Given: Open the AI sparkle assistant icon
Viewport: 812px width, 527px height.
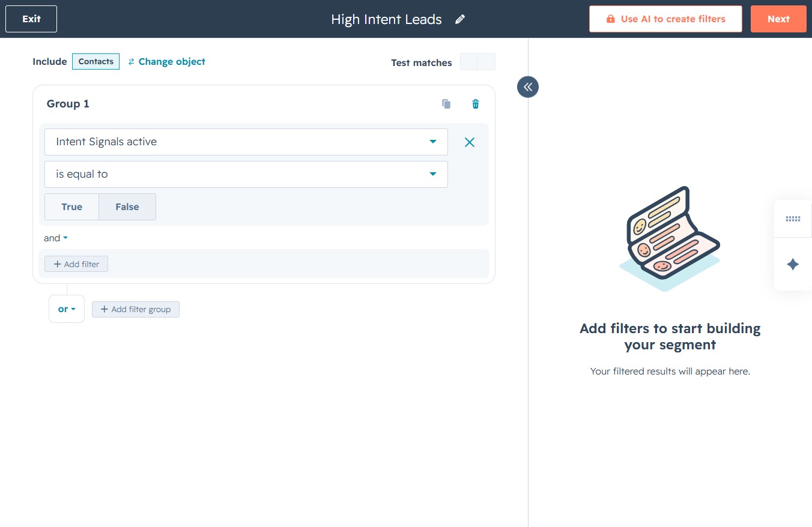Looking at the screenshot, I should (793, 264).
